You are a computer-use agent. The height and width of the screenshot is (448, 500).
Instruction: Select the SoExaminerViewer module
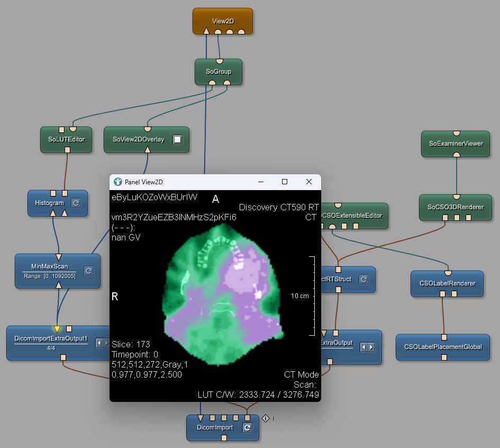pos(456,144)
